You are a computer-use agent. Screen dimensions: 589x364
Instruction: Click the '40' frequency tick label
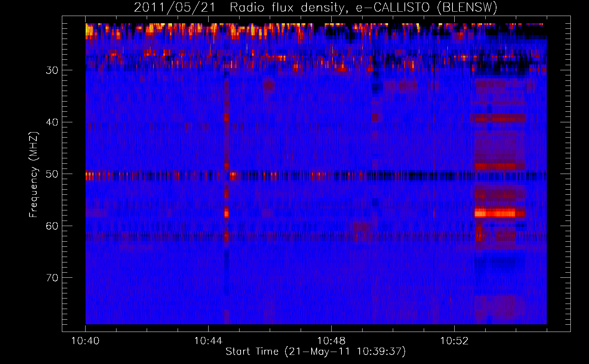[x=52, y=122]
